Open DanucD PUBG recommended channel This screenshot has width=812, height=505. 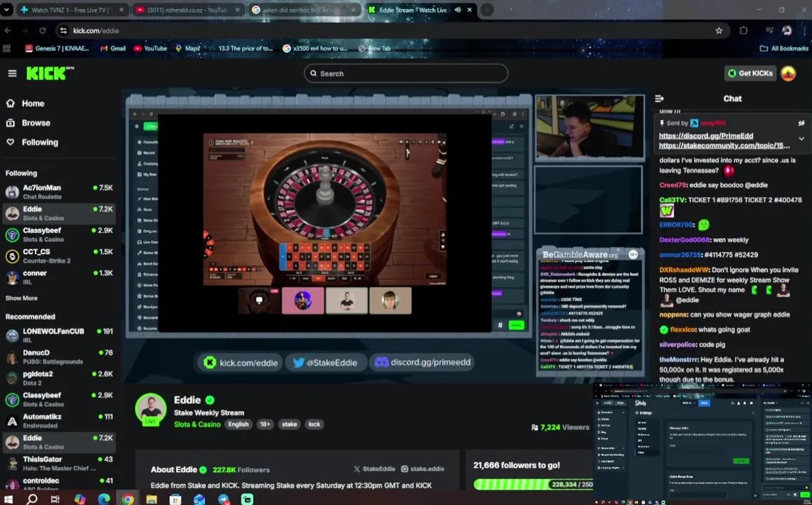59,356
